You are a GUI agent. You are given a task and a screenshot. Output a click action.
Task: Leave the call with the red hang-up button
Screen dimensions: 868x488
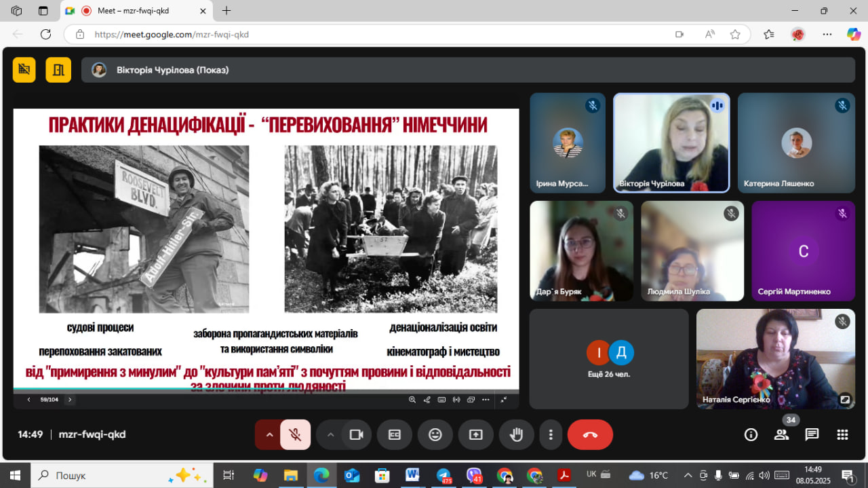(x=590, y=434)
